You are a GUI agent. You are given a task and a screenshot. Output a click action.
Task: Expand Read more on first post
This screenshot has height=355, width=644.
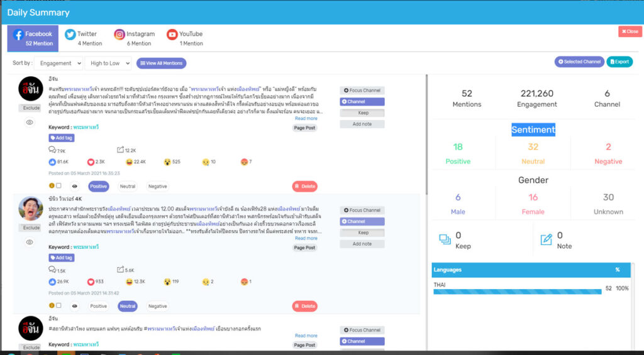click(x=306, y=118)
